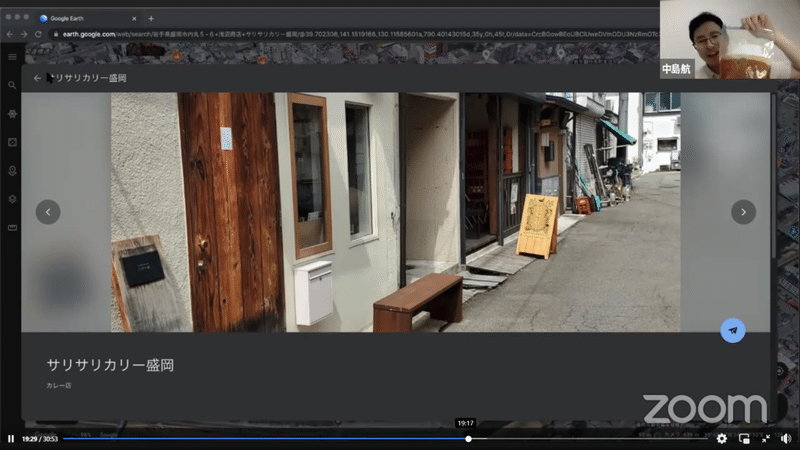Click the 19:29 / 30:53 time display
800x450 pixels.
click(40, 439)
